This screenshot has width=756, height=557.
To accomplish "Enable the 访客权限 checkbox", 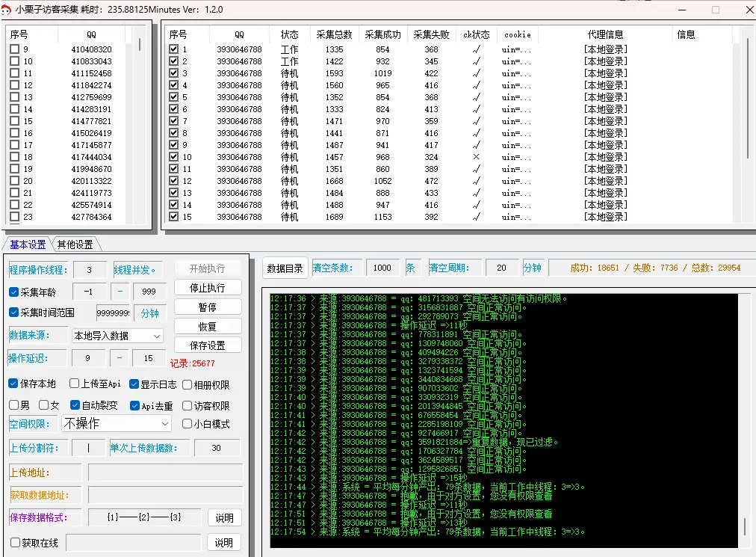I will (x=187, y=406).
